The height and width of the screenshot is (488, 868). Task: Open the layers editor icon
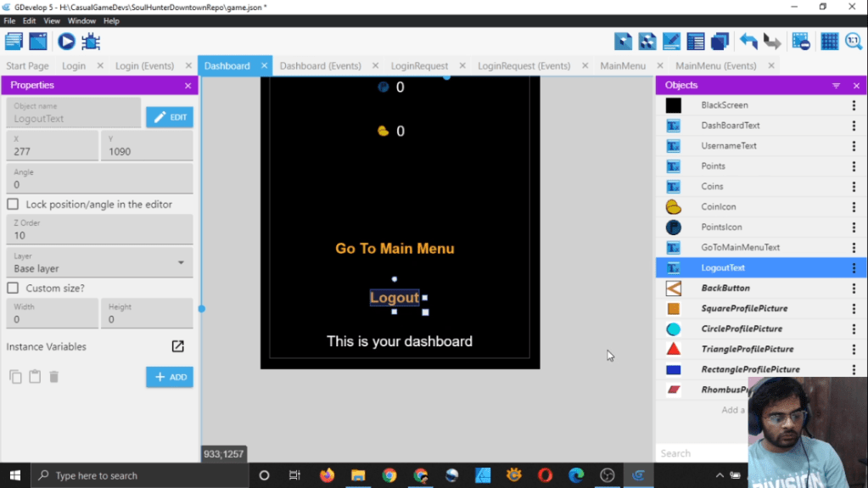720,41
